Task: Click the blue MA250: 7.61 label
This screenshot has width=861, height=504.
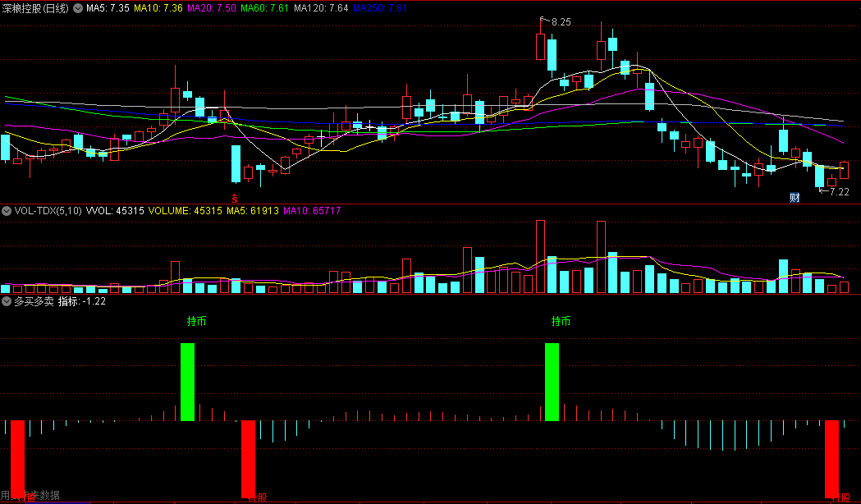Action: pyautogui.click(x=380, y=8)
